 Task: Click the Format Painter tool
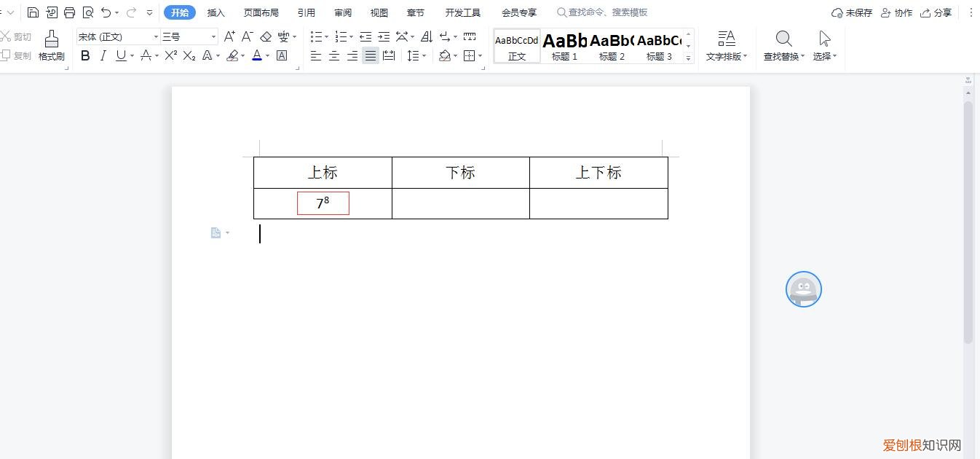[x=51, y=45]
